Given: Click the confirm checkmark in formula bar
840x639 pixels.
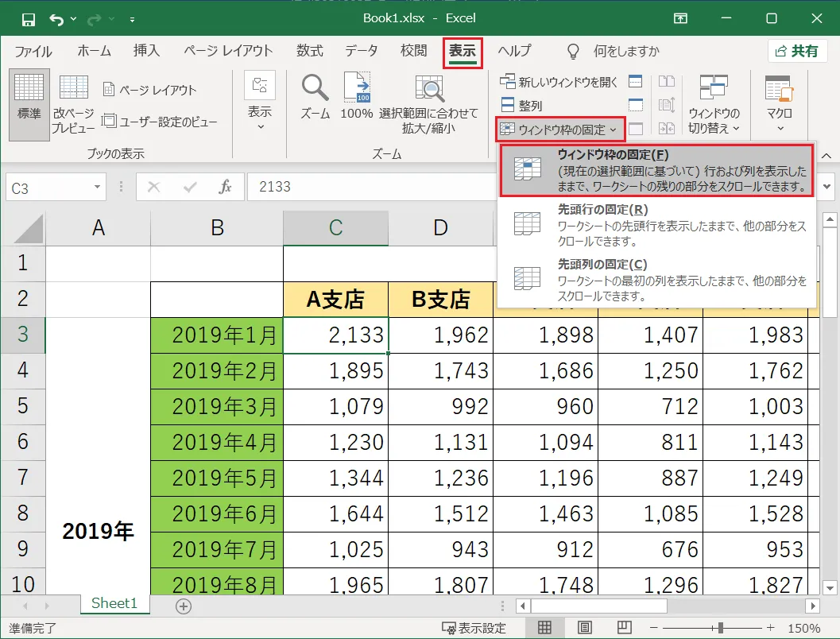Looking at the screenshot, I should click(190, 187).
